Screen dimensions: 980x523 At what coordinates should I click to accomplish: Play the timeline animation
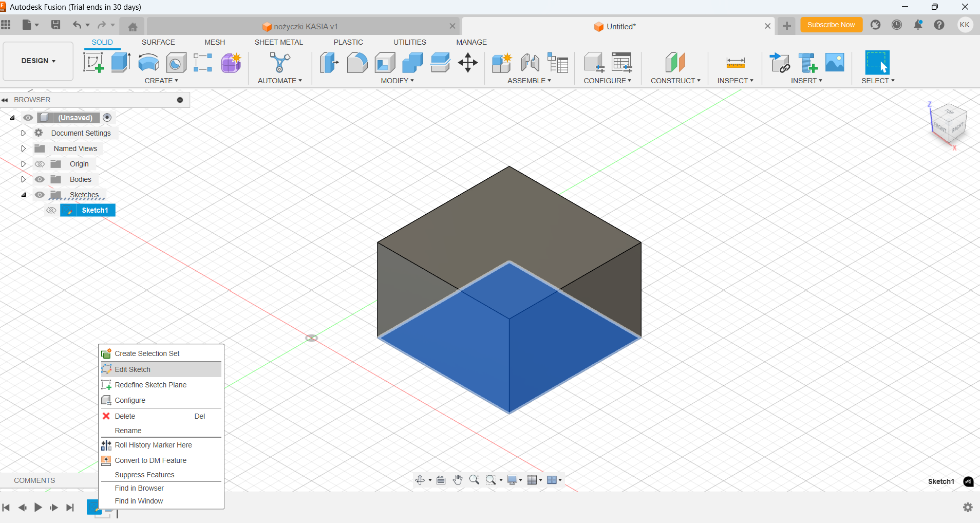(38, 508)
